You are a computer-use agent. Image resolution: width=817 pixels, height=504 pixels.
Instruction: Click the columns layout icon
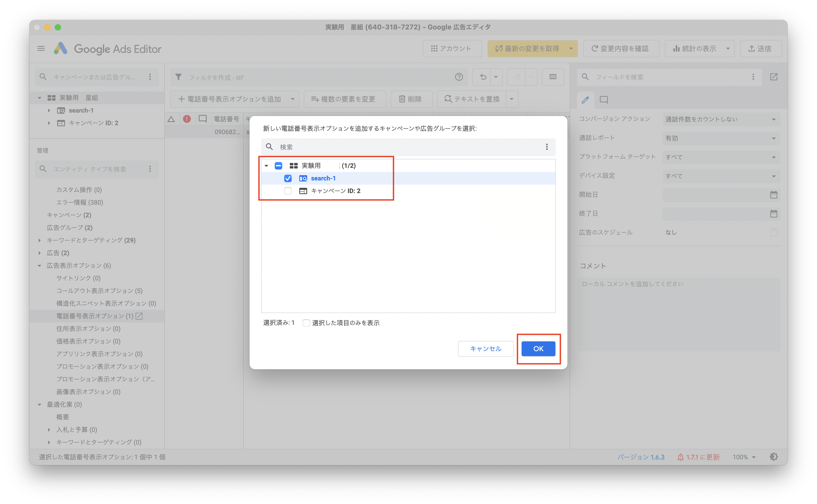click(552, 77)
